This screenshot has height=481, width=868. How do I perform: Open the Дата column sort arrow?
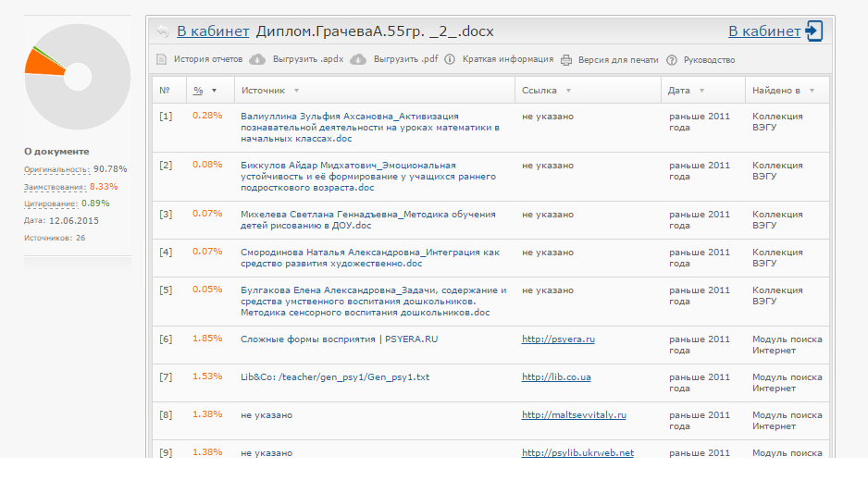(x=701, y=91)
